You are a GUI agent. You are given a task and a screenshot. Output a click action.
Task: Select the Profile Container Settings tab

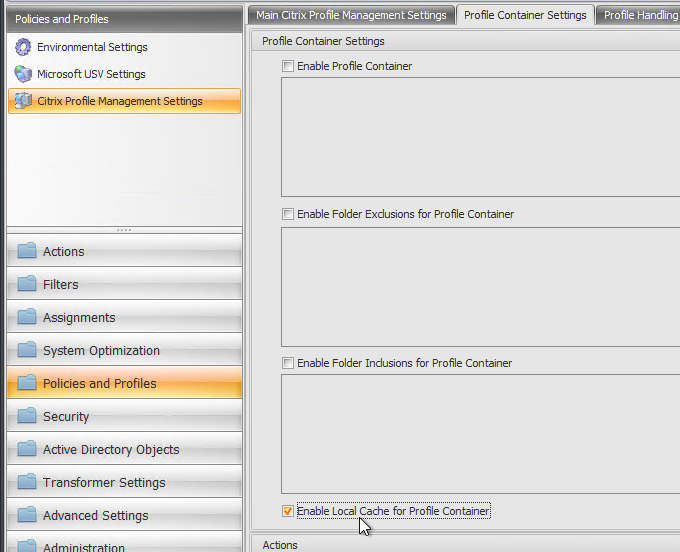525,15
